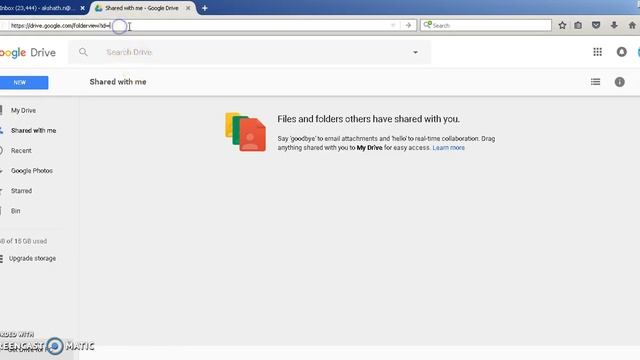Open the Learn more link
The width and height of the screenshot is (640, 360).
tap(449, 148)
